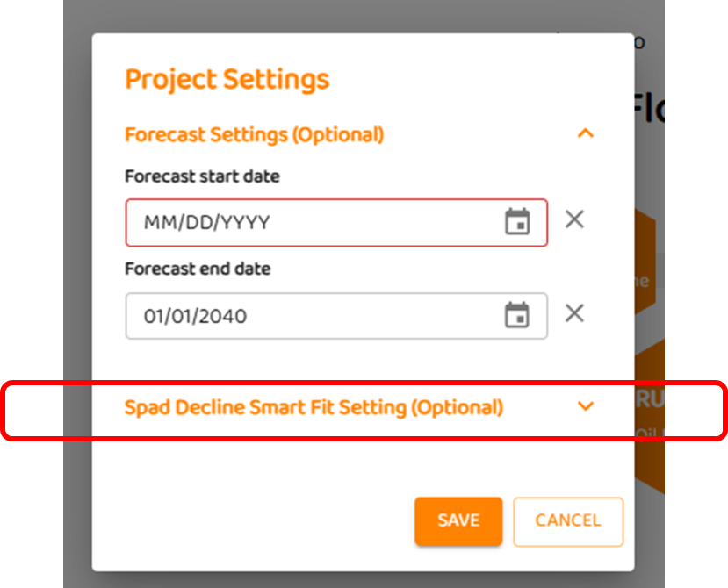Open the Forecast start date calendar picker
Viewport: 728px width, 588px height.
(x=517, y=222)
